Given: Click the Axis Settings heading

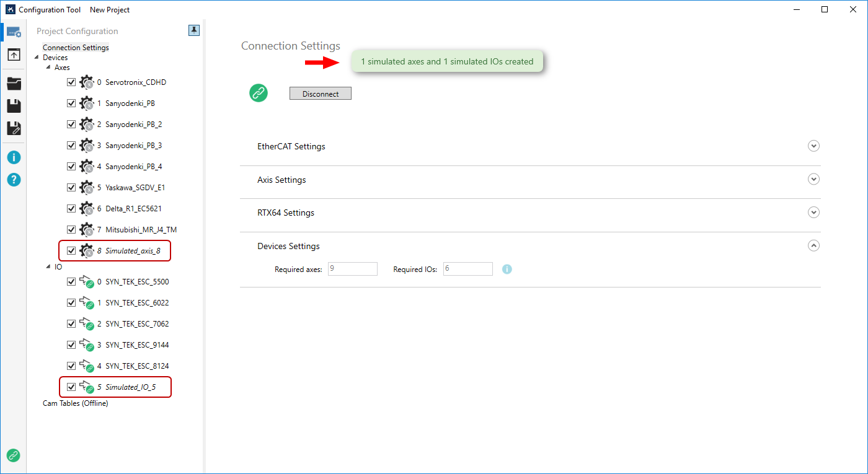Looking at the screenshot, I should pyautogui.click(x=281, y=180).
